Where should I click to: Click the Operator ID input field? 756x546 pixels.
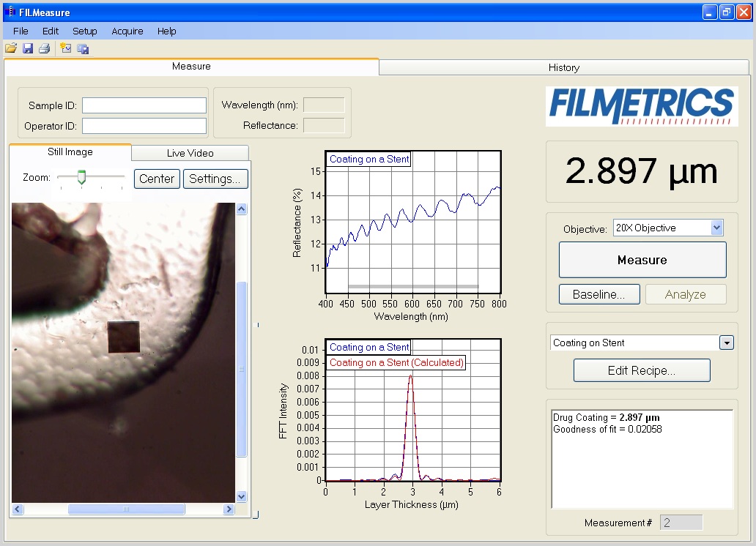pos(144,127)
